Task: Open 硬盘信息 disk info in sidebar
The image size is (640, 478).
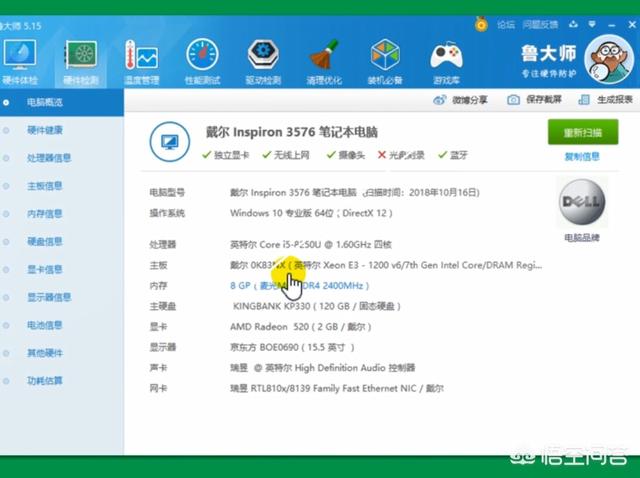Action: pos(45,242)
